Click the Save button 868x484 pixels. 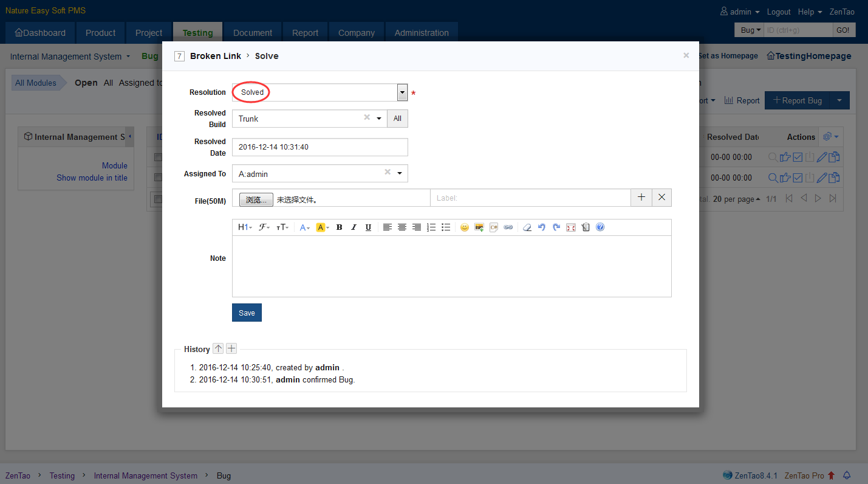point(247,313)
